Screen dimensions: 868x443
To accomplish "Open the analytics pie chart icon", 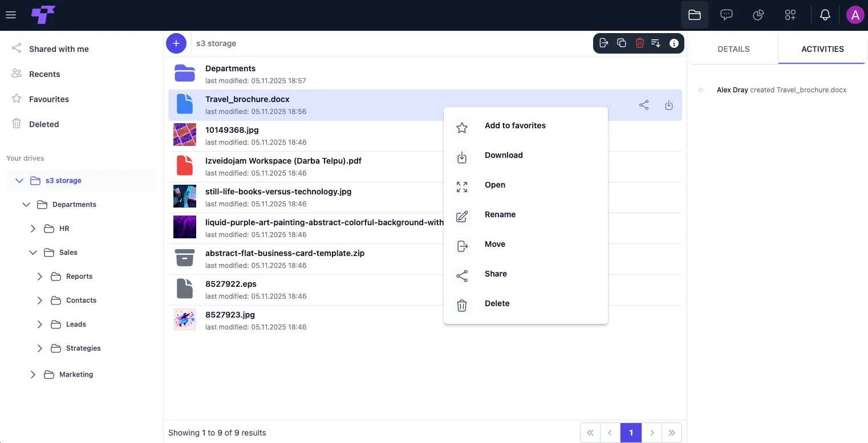I will (x=759, y=15).
